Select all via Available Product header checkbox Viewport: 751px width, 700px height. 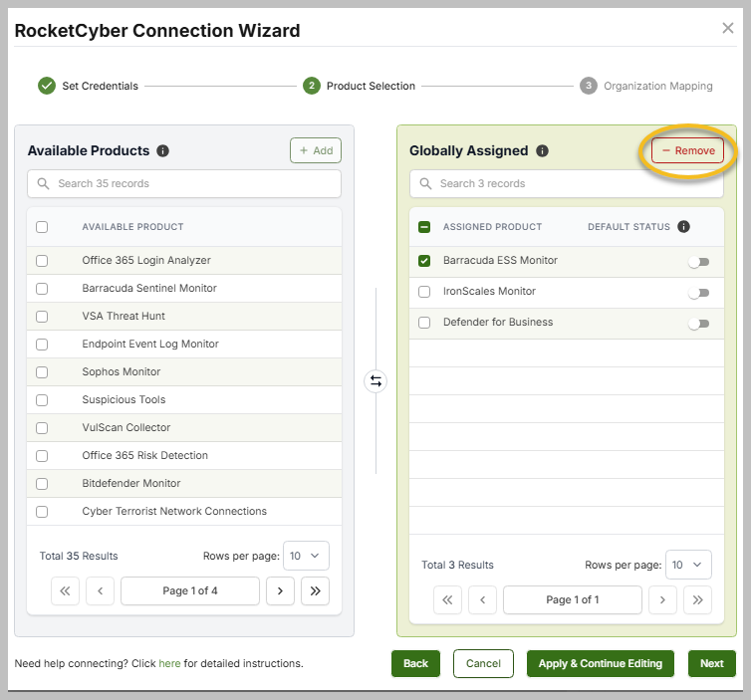[42, 227]
